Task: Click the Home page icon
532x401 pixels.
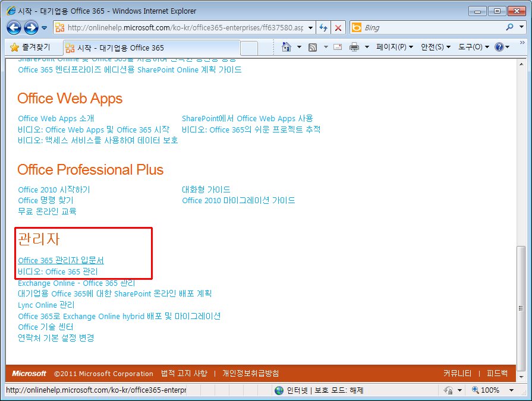Action: 287,47
